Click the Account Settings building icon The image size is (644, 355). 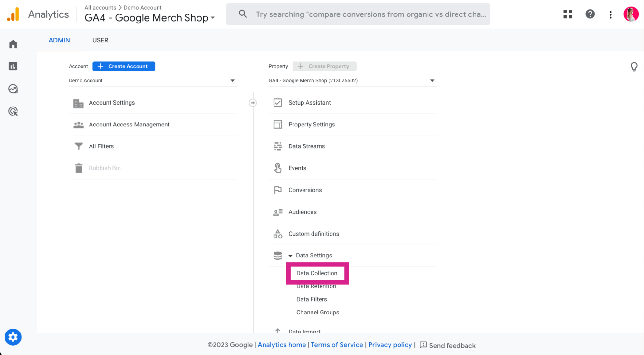78,103
